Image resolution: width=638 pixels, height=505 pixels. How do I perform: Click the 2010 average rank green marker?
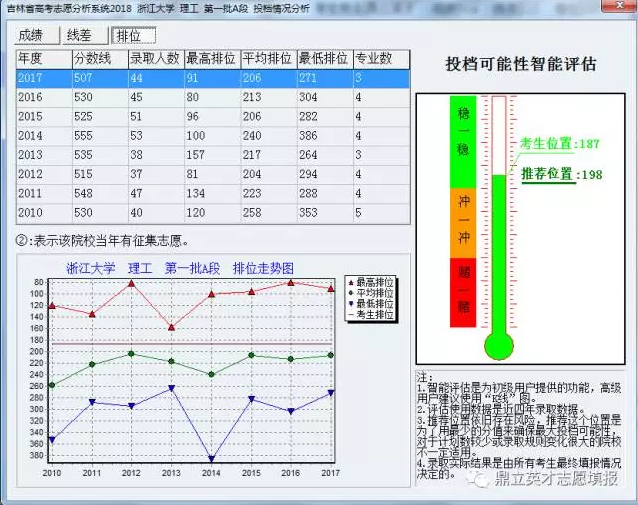pyautogui.click(x=52, y=385)
